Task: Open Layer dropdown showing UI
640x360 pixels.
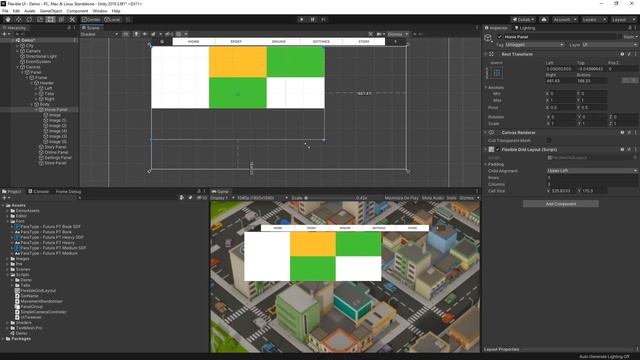Action: [x=609, y=44]
